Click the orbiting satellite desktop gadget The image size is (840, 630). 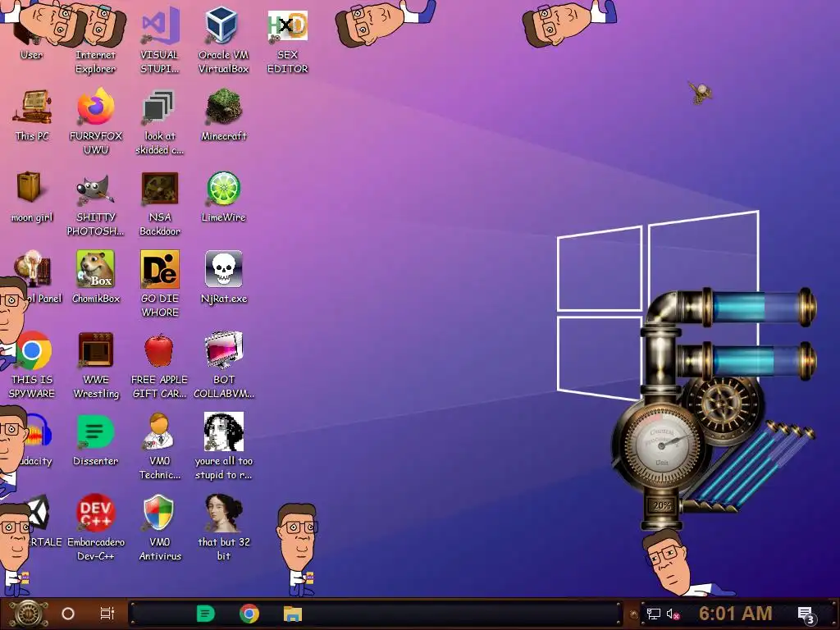[701, 93]
